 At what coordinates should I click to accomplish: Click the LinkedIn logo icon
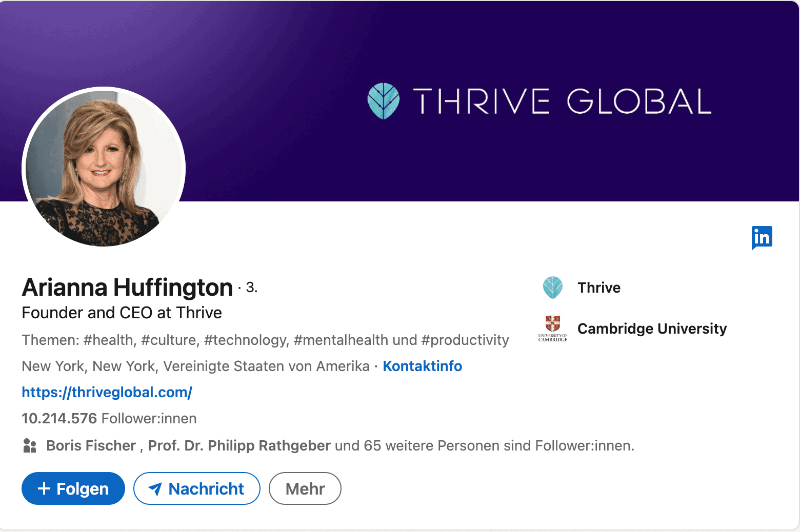[x=762, y=237]
